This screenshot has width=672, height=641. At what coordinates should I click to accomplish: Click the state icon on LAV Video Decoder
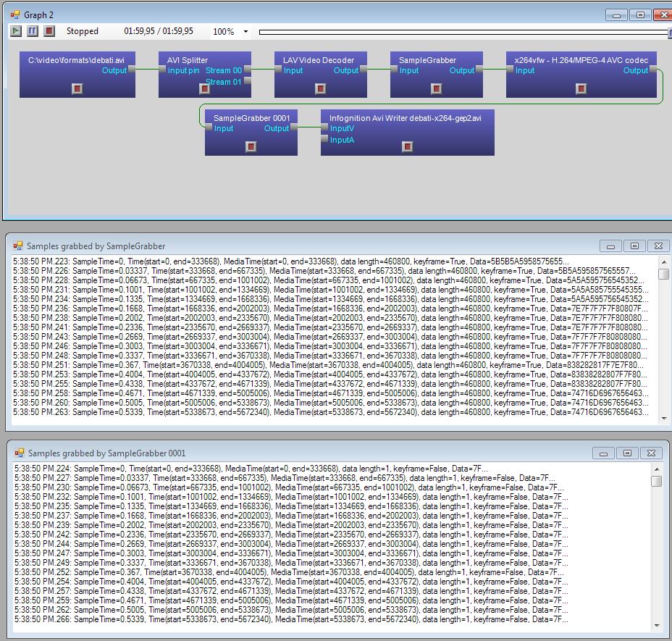(321, 89)
